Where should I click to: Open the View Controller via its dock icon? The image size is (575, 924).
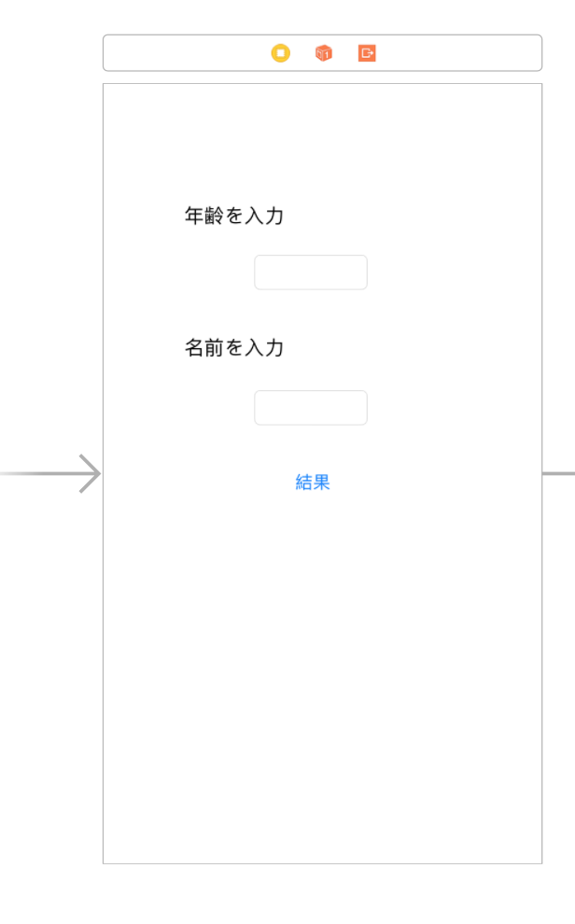281,53
